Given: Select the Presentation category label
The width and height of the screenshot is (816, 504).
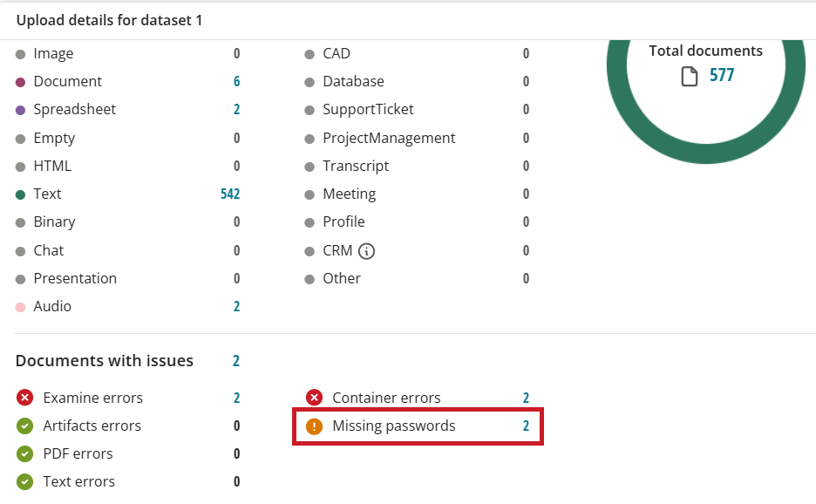Looking at the screenshot, I should 75,278.
